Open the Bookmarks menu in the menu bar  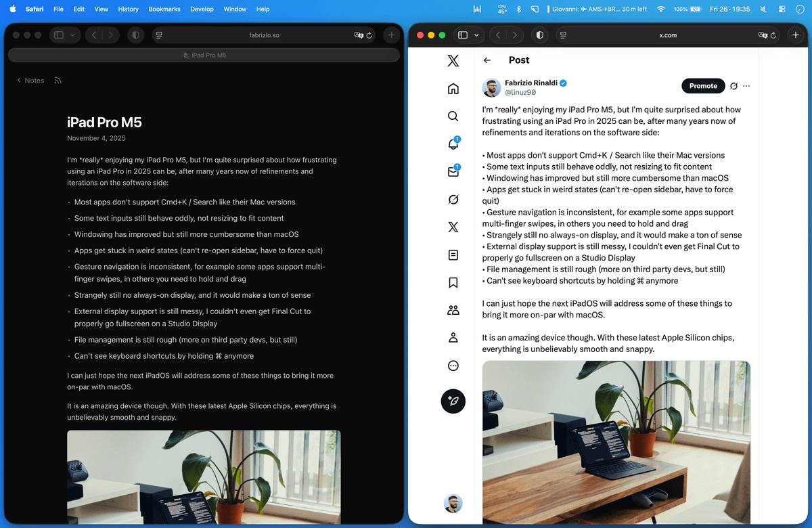tap(164, 9)
